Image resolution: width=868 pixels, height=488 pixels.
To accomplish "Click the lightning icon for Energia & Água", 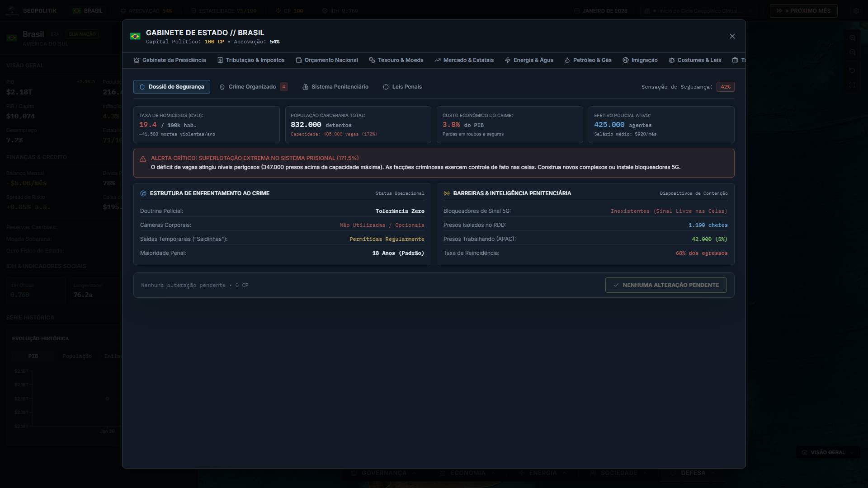I will [x=508, y=60].
